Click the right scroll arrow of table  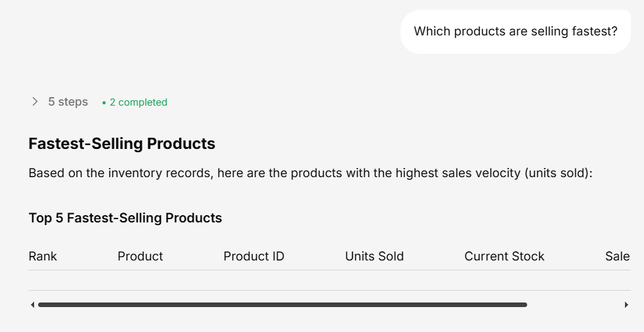pyautogui.click(x=626, y=304)
